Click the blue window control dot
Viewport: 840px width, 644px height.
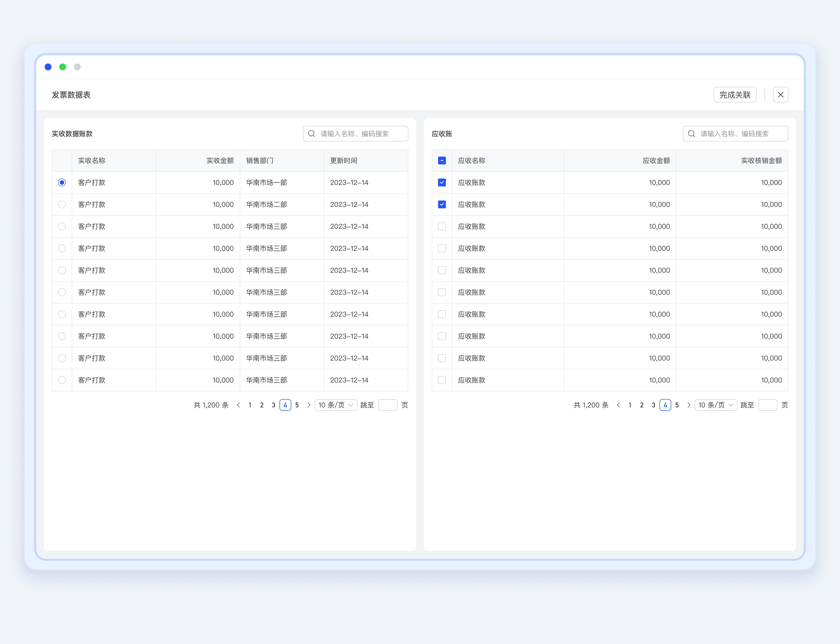[x=48, y=67]
